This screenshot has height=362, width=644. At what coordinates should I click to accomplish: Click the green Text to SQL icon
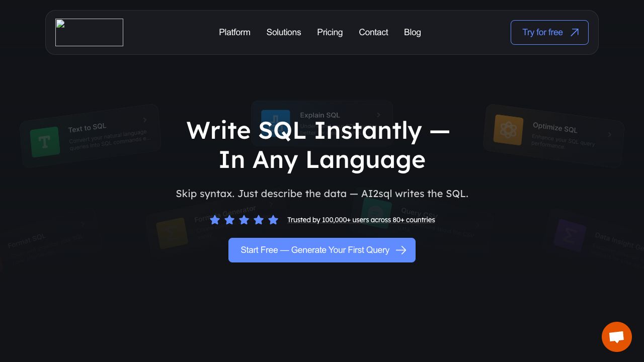45,142
